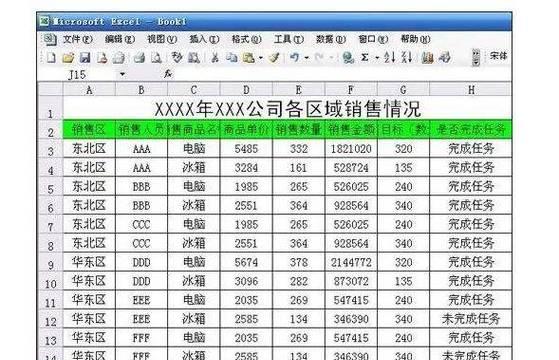Viewport: 559px width, 360px height.
Task: Open the 宋体 font name box
Action: coord(498,56)
